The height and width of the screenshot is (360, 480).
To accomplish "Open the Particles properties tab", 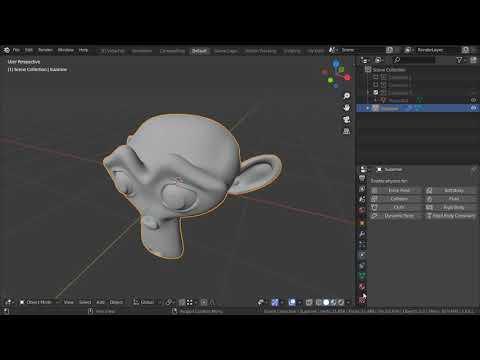I will (362, 245).
